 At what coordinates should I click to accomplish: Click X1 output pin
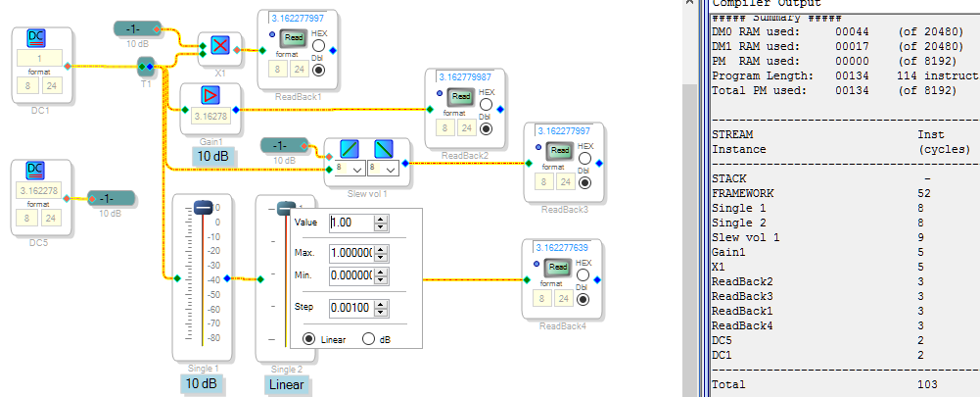point(236,49)
